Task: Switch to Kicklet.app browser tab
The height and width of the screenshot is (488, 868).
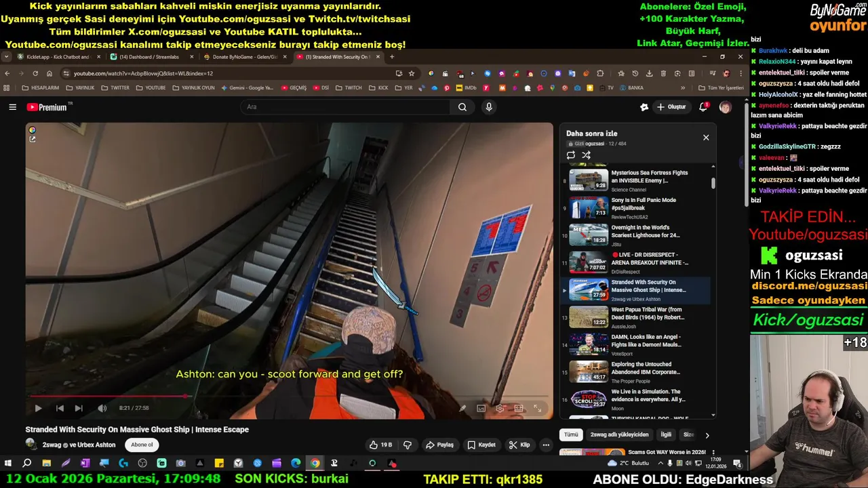Action: click(x=59, y=57)
